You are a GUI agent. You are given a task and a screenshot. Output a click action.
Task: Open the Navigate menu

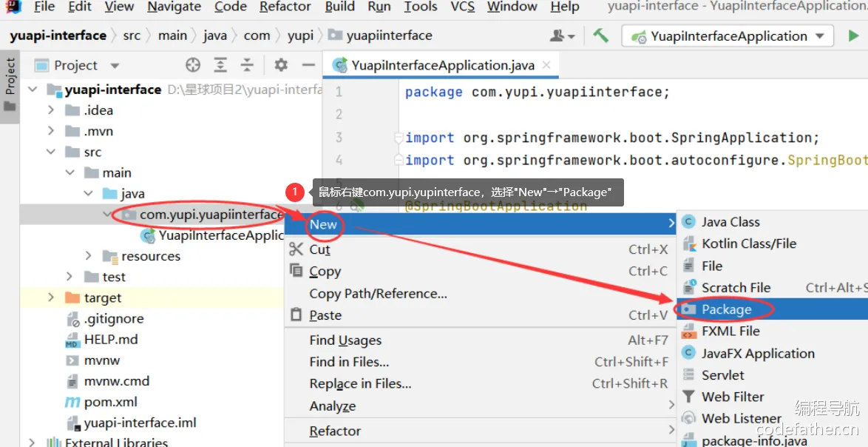tap(174, 7)
